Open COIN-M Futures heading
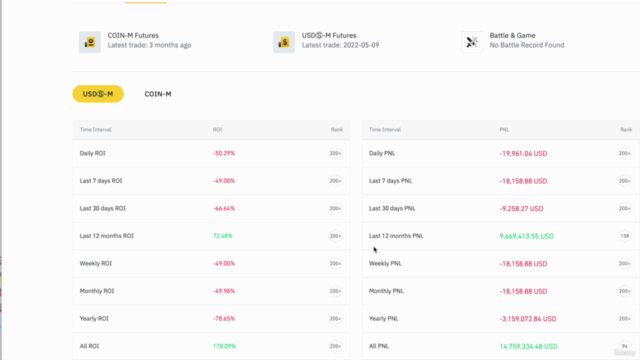This screenshot has width=640, height=360. [133, 36]
